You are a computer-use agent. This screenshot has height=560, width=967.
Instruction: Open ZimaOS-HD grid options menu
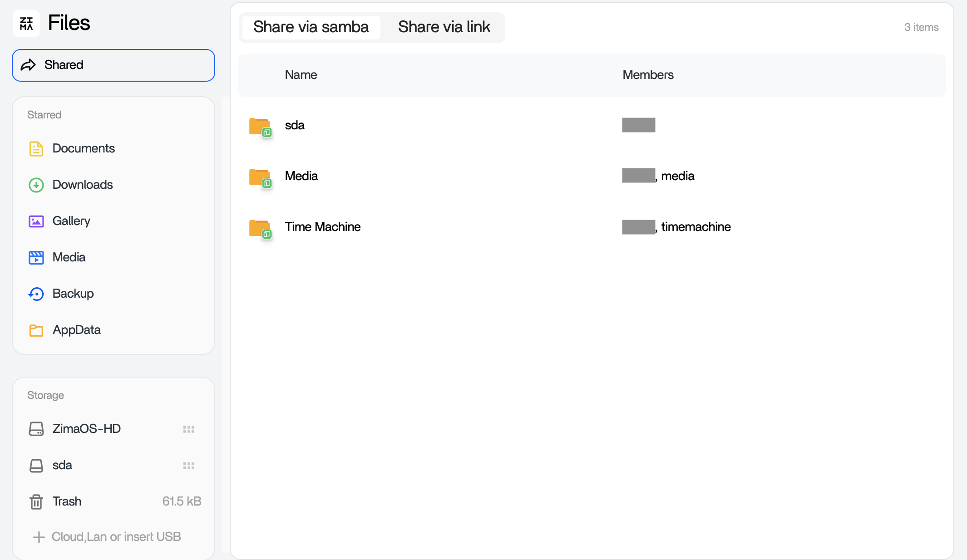[189, 429]
